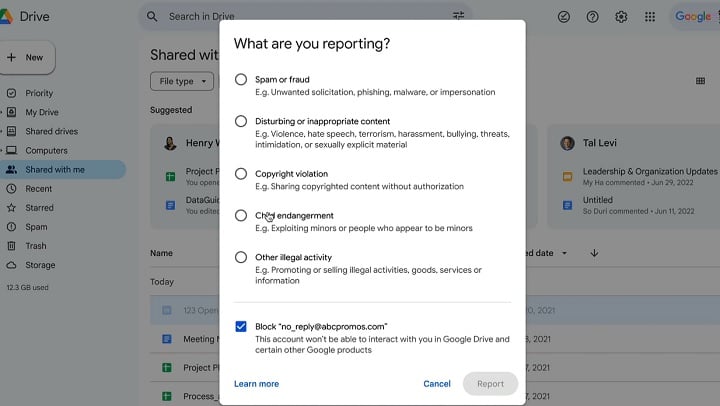
Task: Select the Spam or fraud radio button
Action: click(241, 79)
